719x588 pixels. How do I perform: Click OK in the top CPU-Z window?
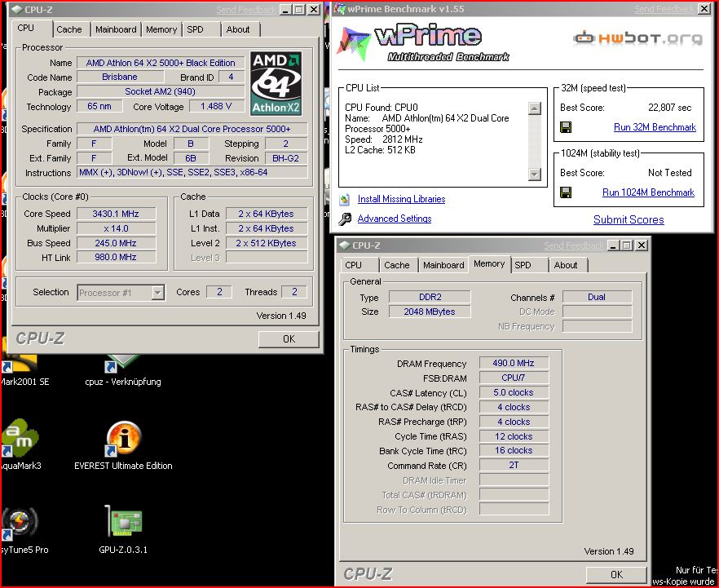pos(289,339)
